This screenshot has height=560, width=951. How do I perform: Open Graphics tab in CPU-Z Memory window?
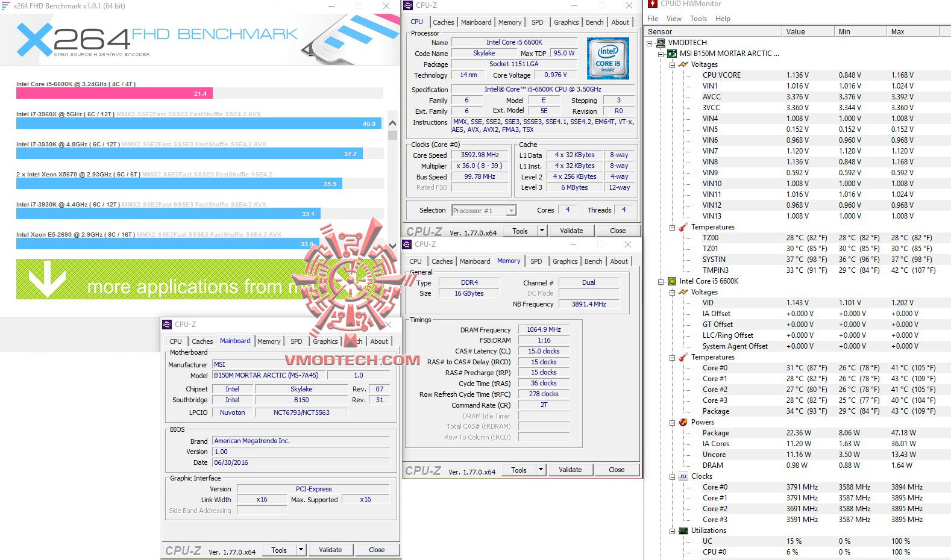tap(565, 261)
